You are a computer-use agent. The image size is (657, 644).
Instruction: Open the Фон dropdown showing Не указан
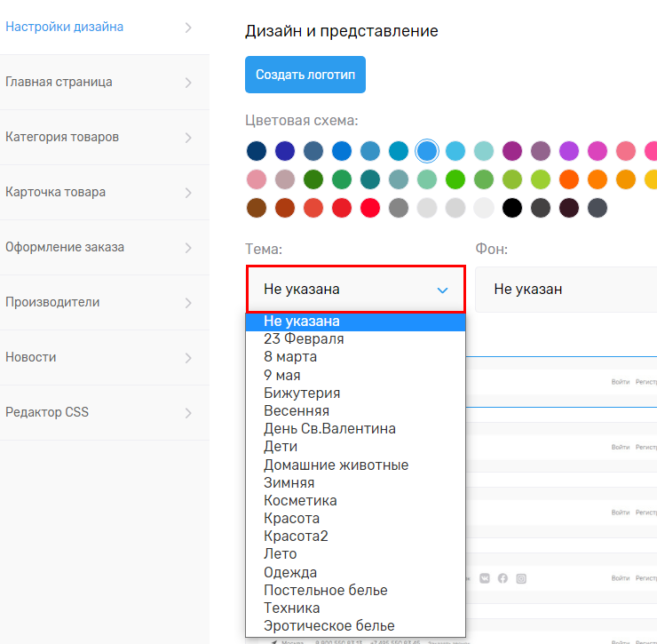pos(566,290)
